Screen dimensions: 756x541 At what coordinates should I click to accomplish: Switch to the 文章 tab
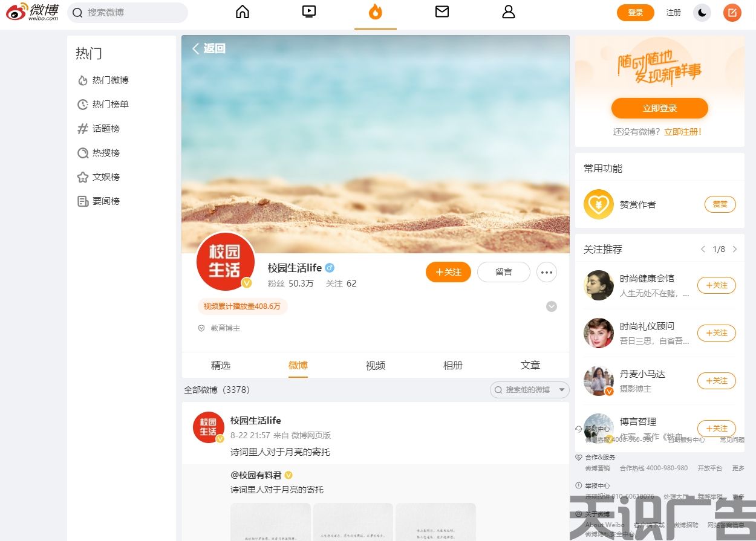(x=530, y=365)
